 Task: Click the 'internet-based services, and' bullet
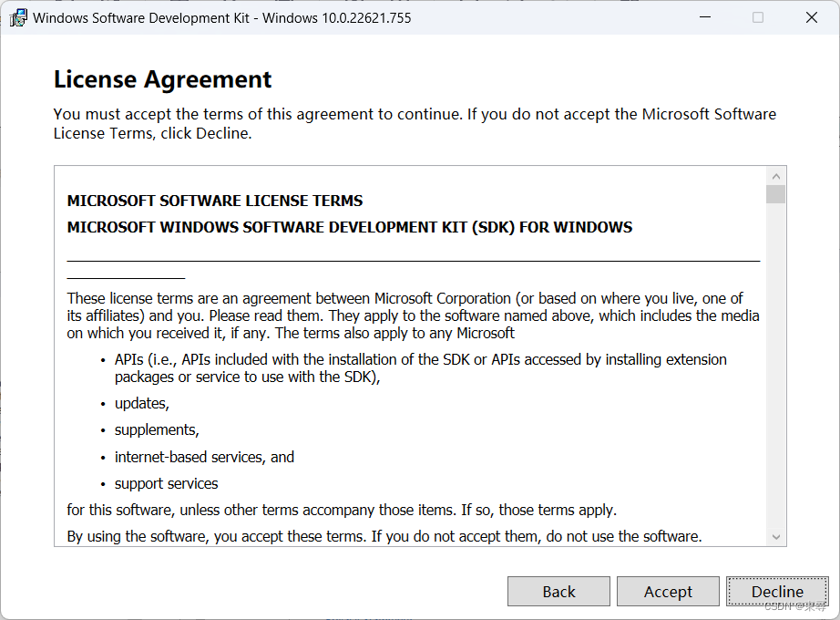[204, 457]
